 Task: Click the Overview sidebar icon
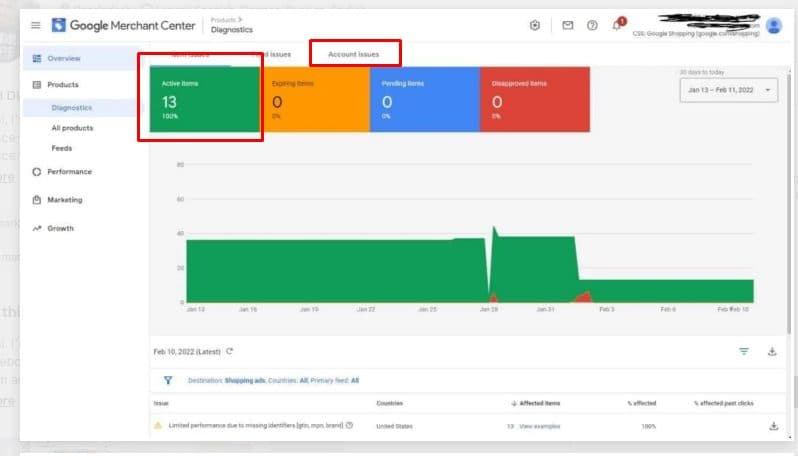pyautogui.click(x=37, y=59)
